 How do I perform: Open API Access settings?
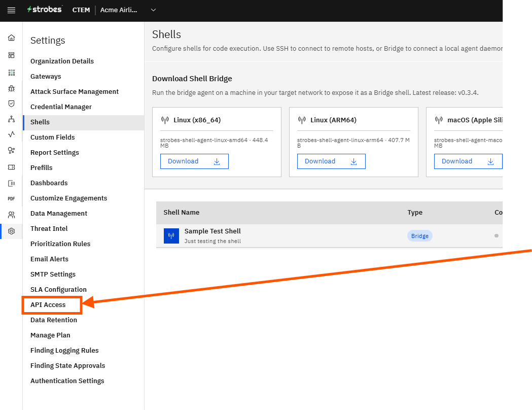pos(48,305)
